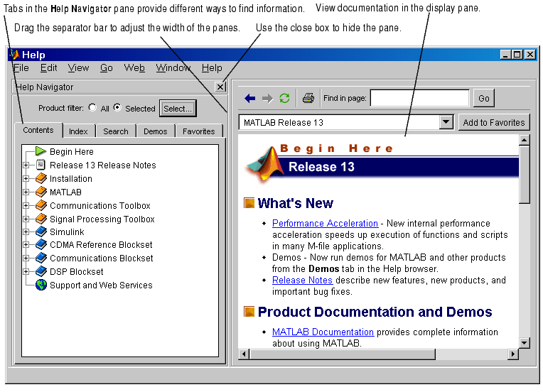Expand the Signal Processing Toolbox node
Viewport: 543px width, 392px height.
(26, 219)
